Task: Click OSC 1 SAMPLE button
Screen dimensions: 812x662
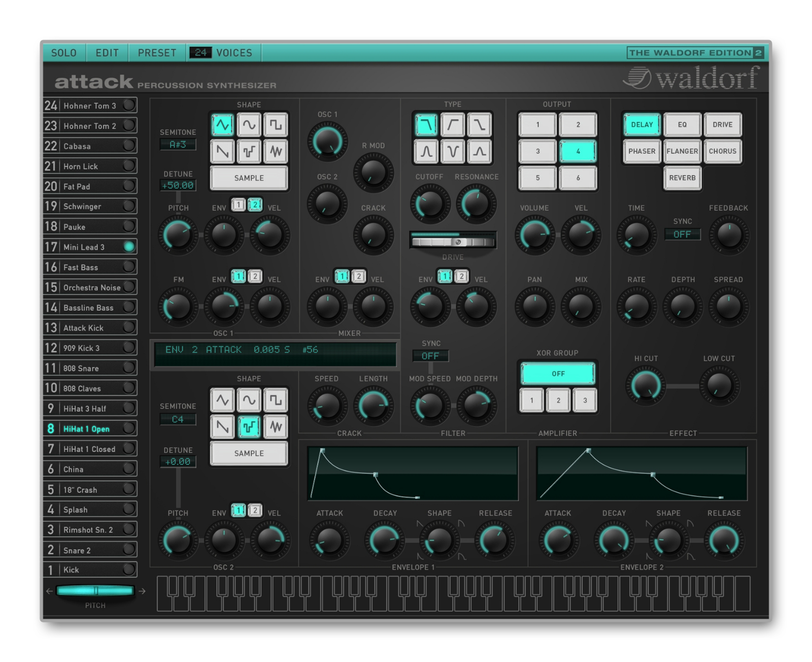Action: pos(249,178)
